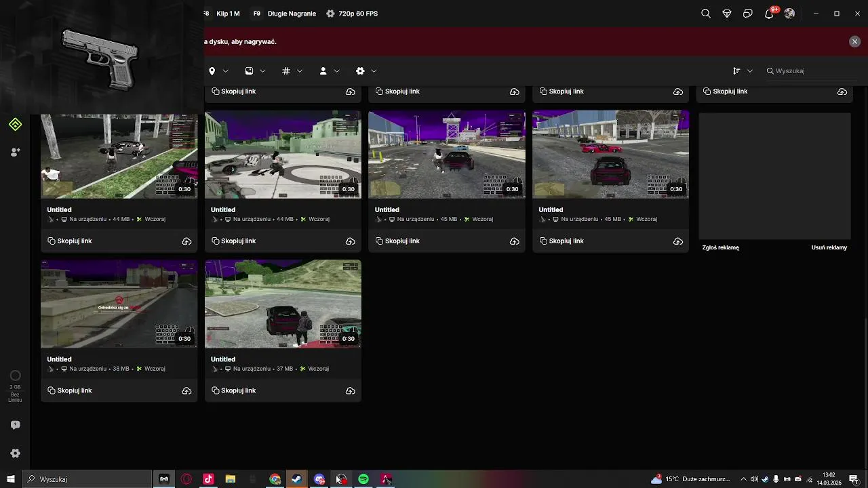Copy link of the 38 MB clip

[x=70, y=390]
